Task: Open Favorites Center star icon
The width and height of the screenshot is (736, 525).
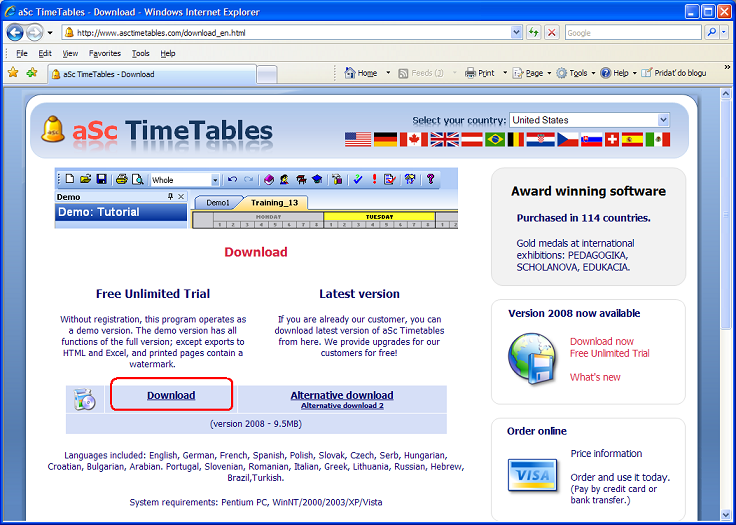Action: point(13,73)
